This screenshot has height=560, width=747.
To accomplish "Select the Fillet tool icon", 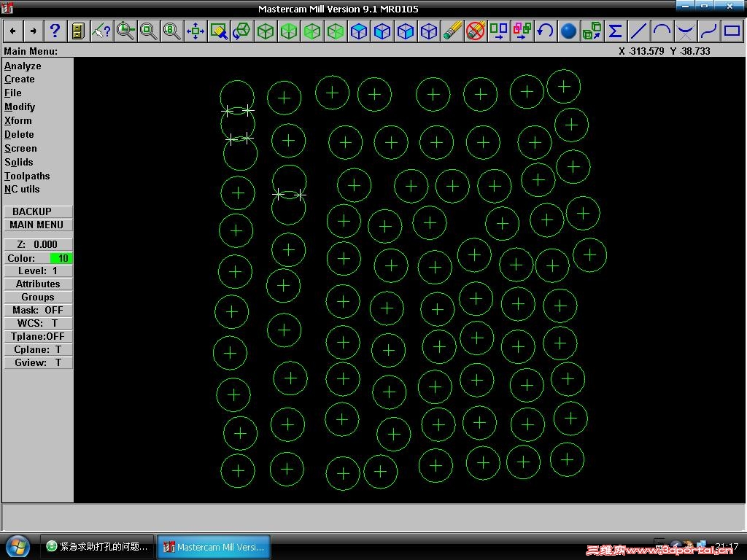I will click(685, 31).
